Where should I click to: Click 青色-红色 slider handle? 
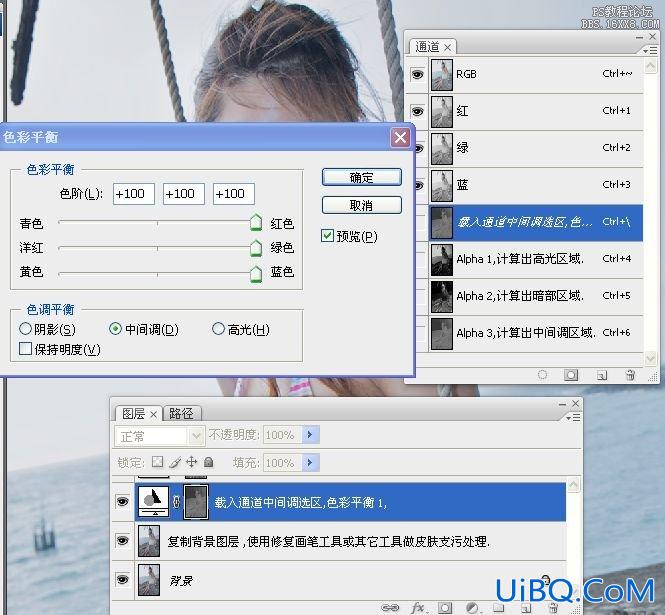tap(256, 222)
